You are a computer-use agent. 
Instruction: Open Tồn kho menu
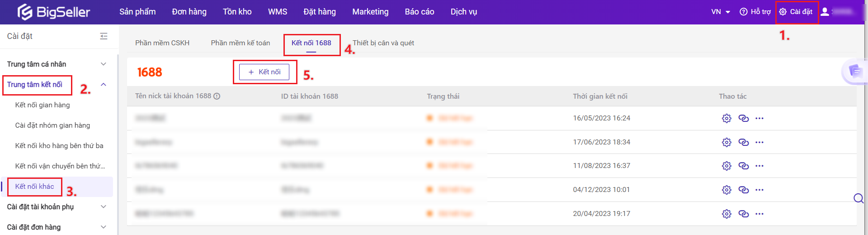point(237,12)
